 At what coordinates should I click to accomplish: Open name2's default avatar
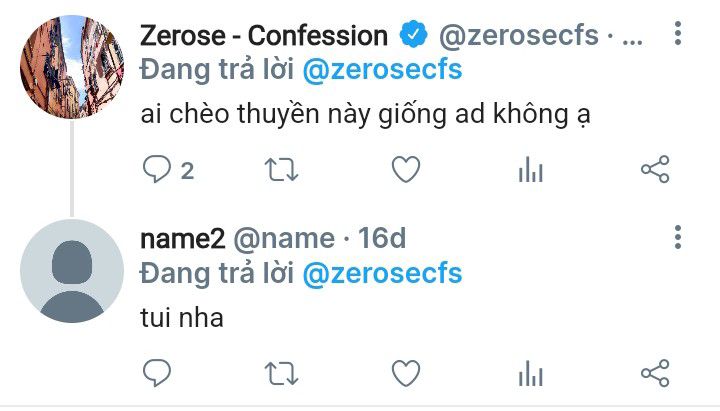pyautogui.click(x=71, y=270)
